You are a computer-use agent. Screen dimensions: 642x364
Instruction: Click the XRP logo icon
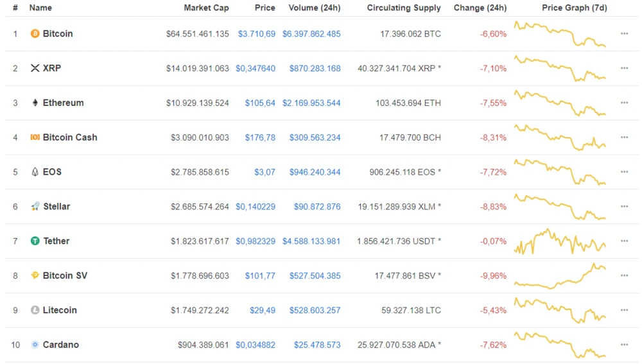(35, 68)
